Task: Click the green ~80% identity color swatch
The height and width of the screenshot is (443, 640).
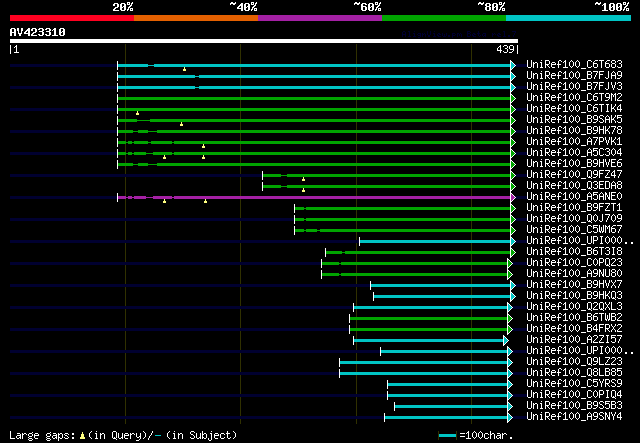Action: tap(444, 18)
